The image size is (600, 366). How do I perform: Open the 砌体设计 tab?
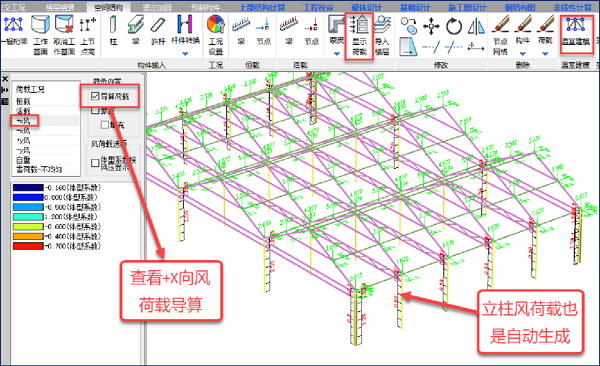point(367,7)
